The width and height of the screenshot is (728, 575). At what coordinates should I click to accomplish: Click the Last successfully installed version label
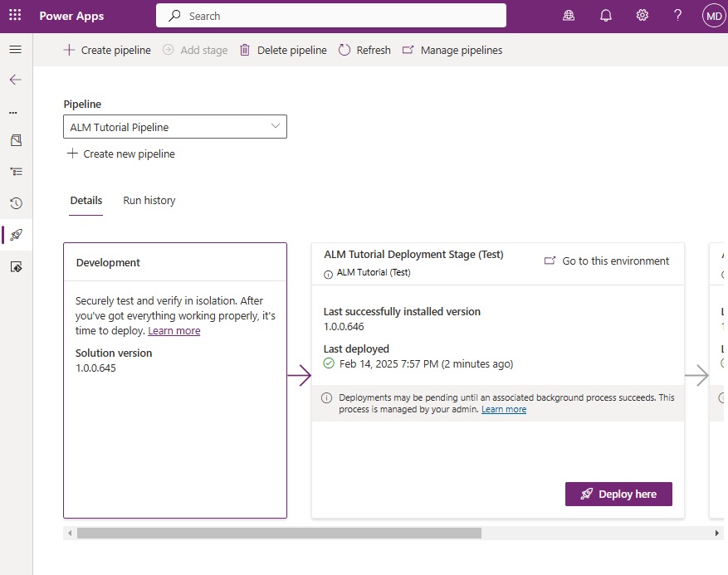(402, 311)
